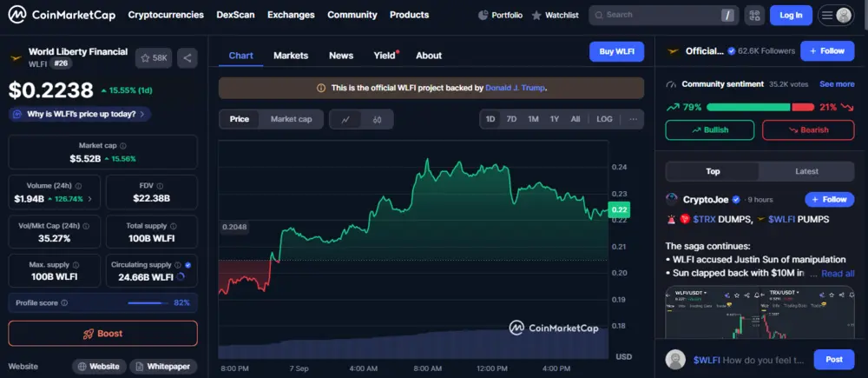Toggle Price chart view
Image resolution: width=868 pixels, height=378 pixels.
pyautogui.click(x=240, y=119)
